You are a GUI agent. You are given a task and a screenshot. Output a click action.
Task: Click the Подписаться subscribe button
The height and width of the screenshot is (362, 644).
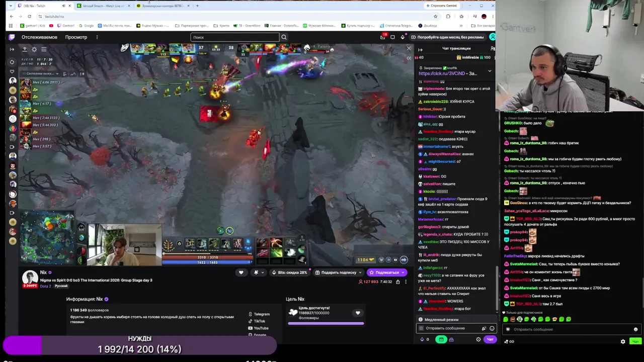click(386, 273)
